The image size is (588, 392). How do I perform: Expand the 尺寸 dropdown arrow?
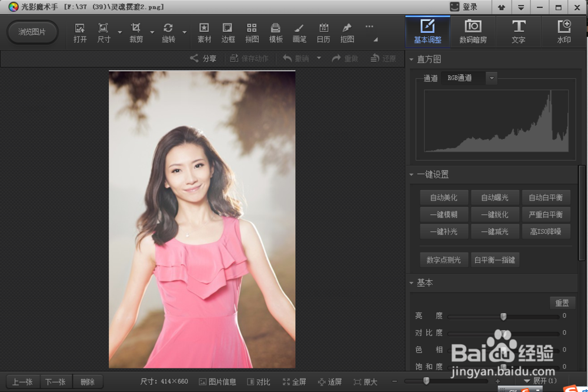(x=120, y=32)
